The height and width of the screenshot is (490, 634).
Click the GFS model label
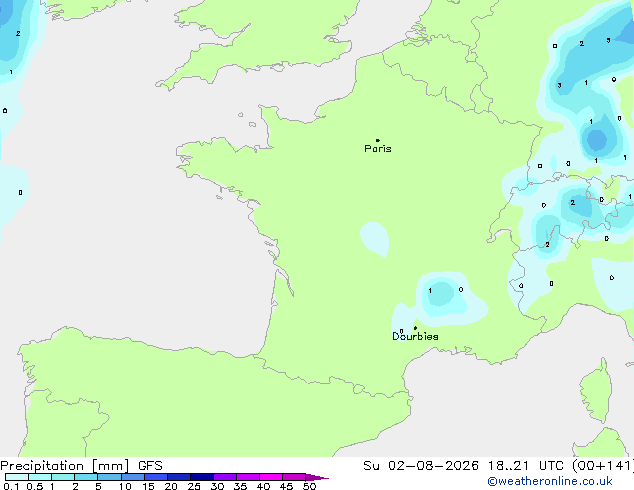tap(150, 466)
